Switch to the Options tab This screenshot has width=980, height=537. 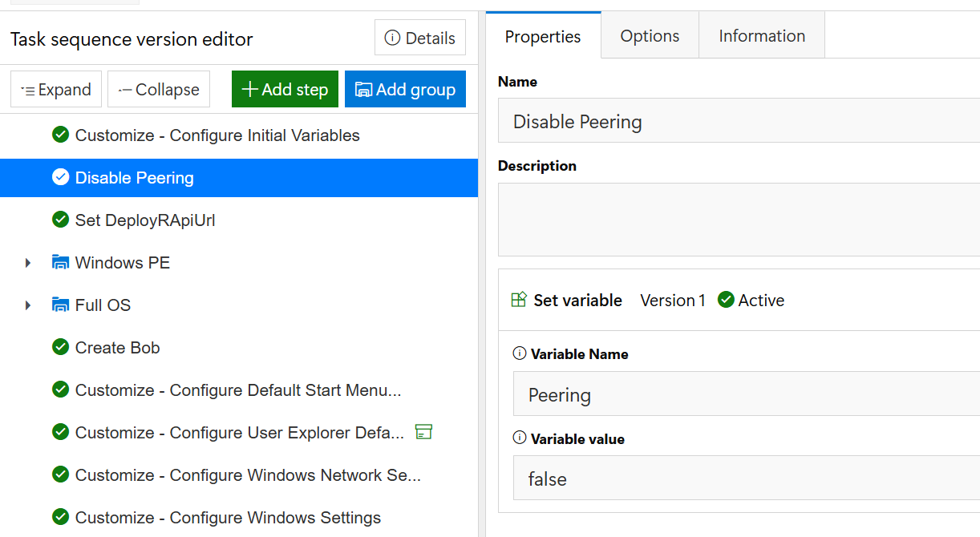coord(650,35)
